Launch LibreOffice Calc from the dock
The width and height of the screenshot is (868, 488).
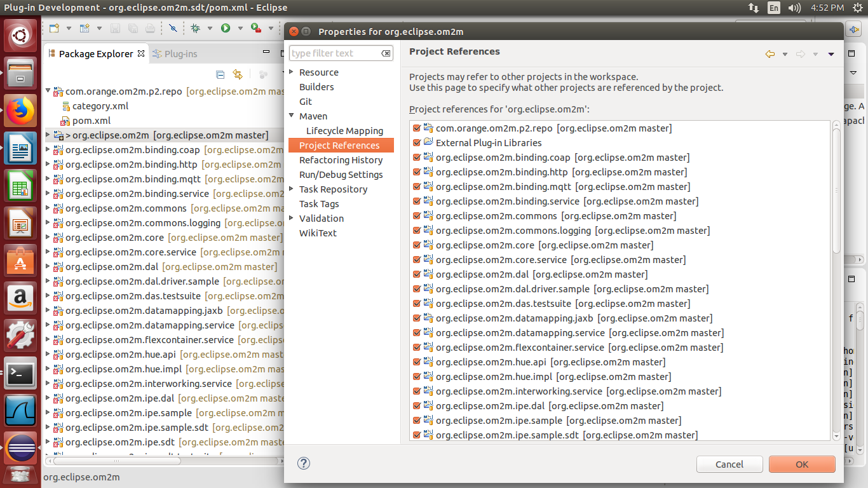click(21, 186)
